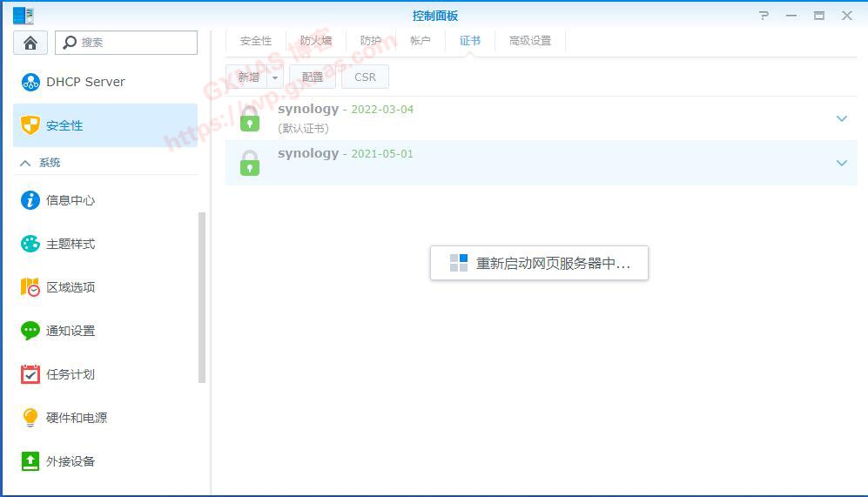Expand the 2021-05-01 synology certificate
The height and width of the screenshot is (497, 868).
coord(841,163)
